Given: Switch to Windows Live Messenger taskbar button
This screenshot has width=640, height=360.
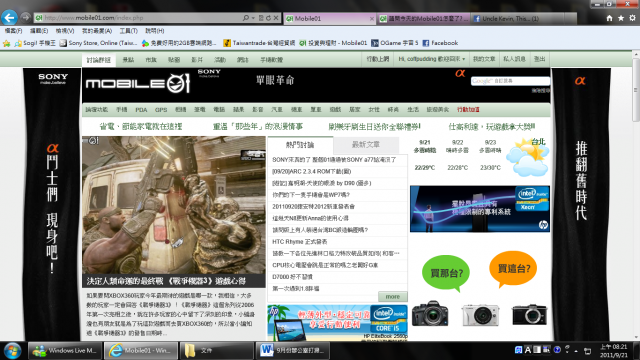Looking at the screenshot, I should [x=64, y=351].
